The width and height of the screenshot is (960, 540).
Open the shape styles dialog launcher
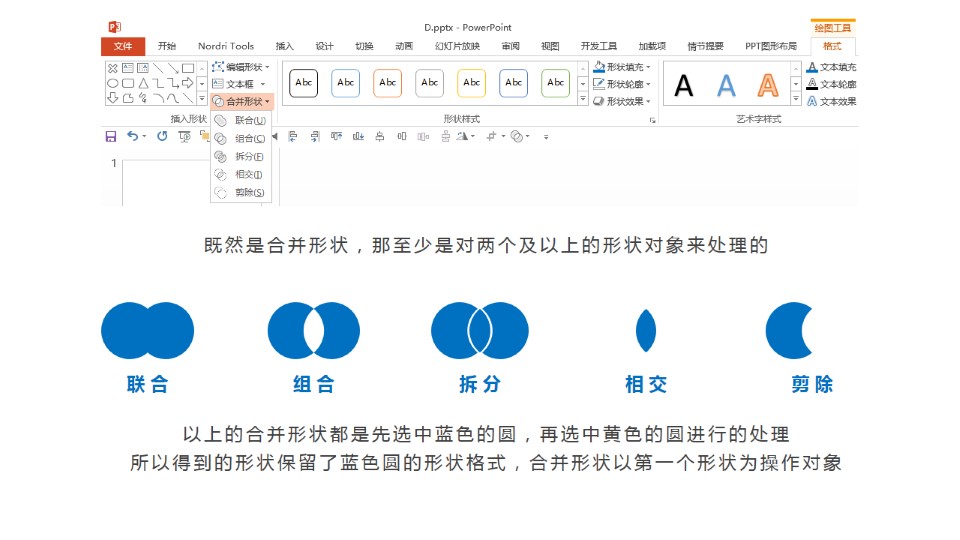click(x=652, y=119)
